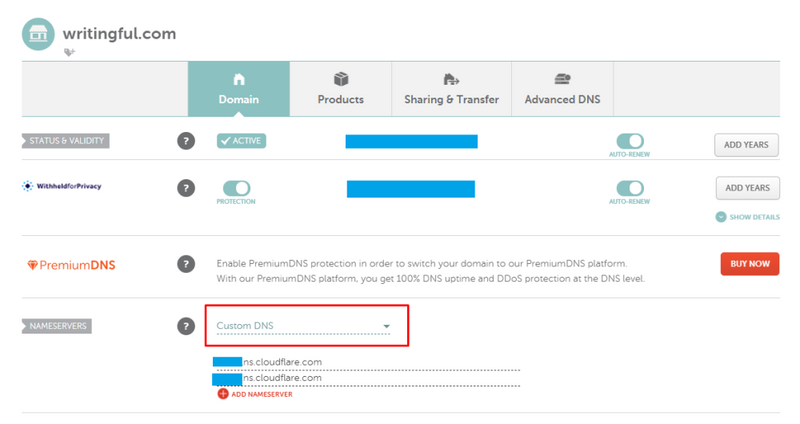Click the PremiumDNS logo
The width and height of the screenshot is (800, 424).
pos(71,265)
